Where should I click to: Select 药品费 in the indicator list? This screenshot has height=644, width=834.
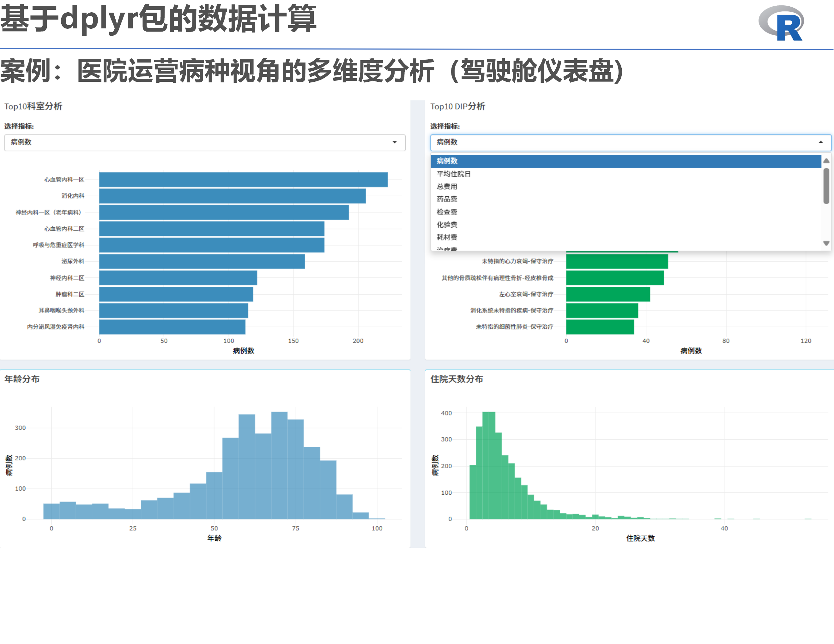tap(626, 199)
